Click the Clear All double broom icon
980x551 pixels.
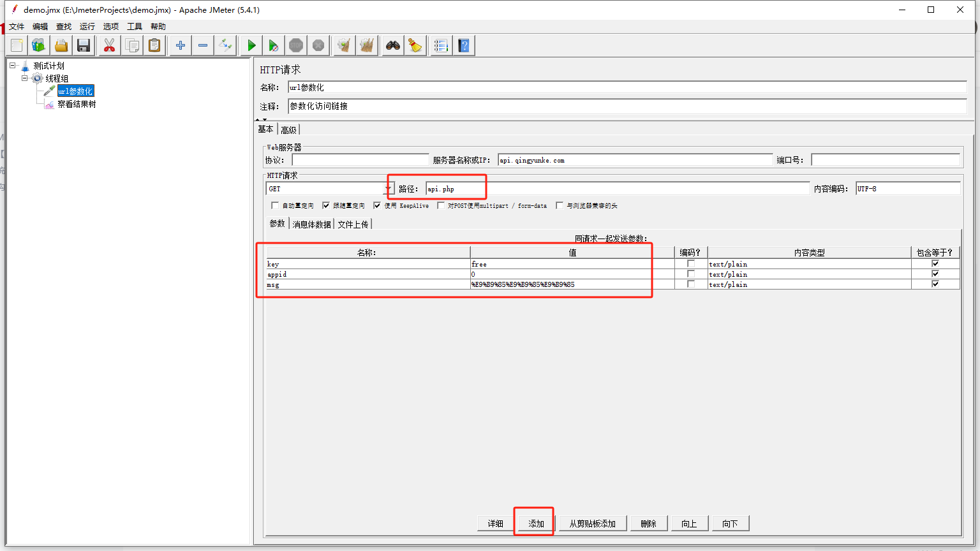pos(367,45)
